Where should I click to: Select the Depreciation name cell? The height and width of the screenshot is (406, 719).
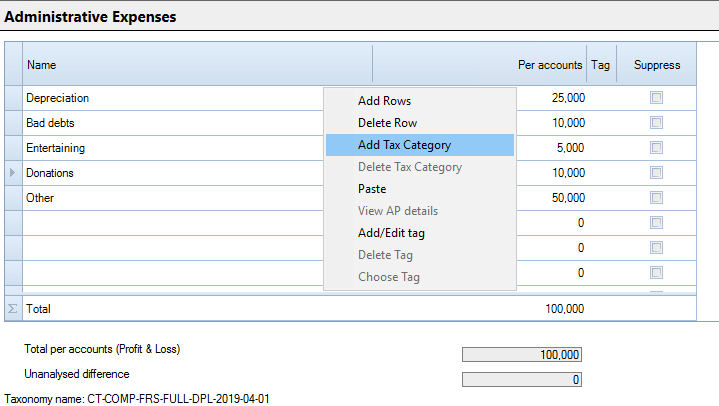click(x=173, y=98)
